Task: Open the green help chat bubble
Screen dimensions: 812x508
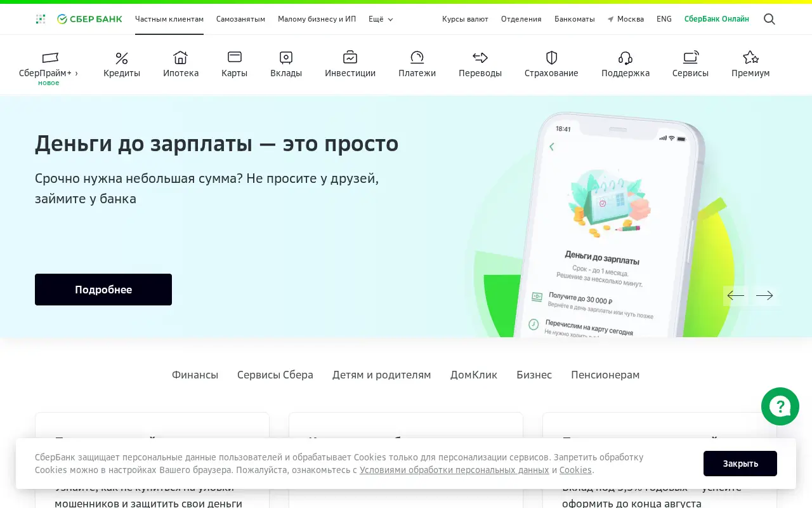Action: (780, 406)
